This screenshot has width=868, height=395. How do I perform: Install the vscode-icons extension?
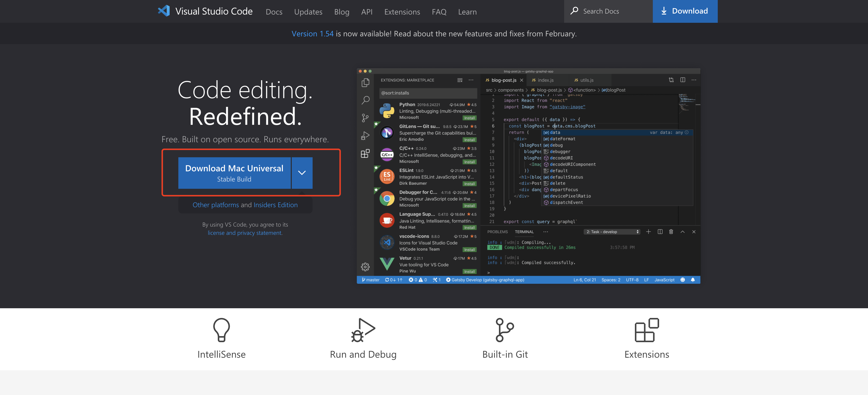tap(469, 250)
